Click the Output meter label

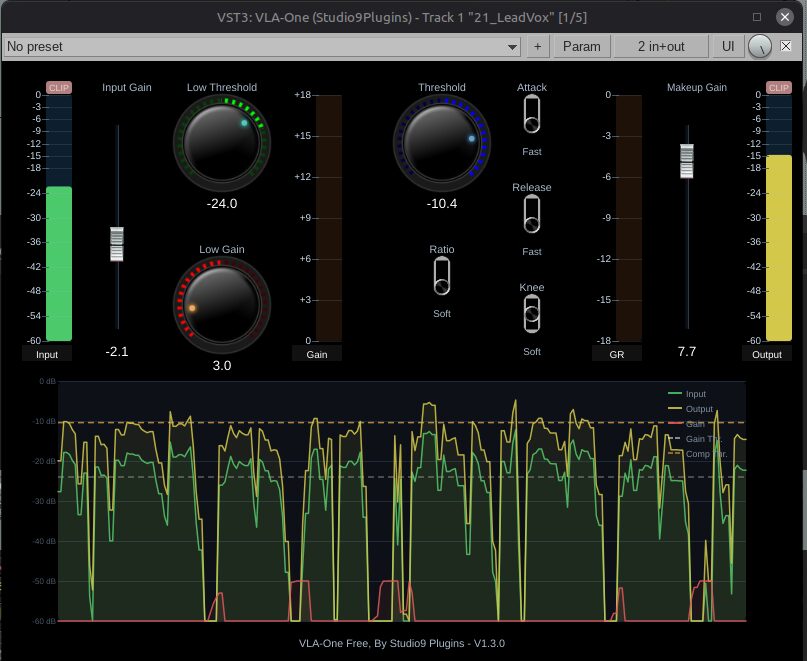tap(767, 355)
